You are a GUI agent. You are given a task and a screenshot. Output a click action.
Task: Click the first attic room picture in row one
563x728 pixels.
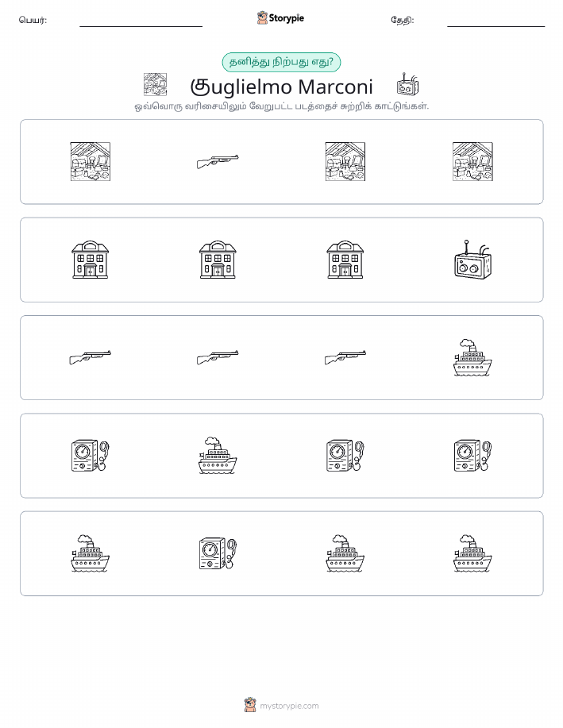tap(90, 162)
